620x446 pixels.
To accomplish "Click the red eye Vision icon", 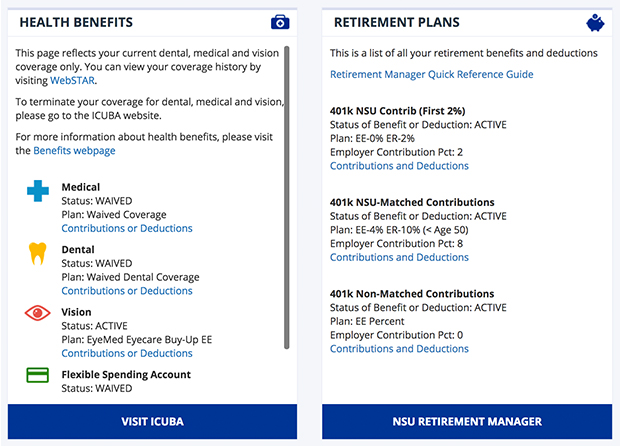I will 38,313.
